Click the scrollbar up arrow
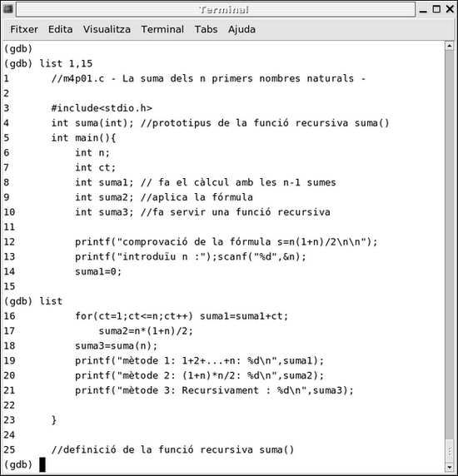 (x=450, y=46)
